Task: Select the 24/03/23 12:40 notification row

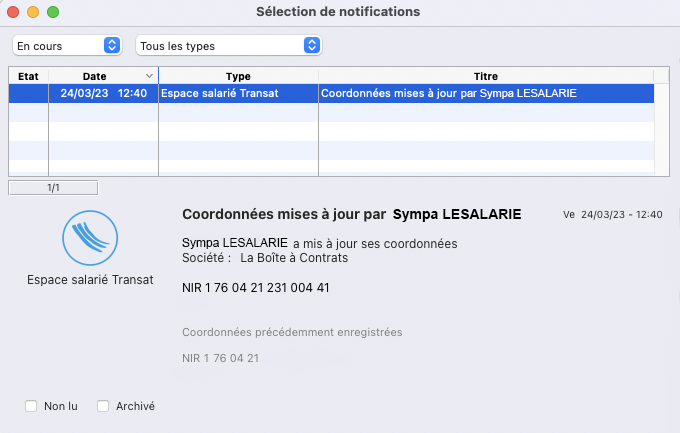Action: 331,93
